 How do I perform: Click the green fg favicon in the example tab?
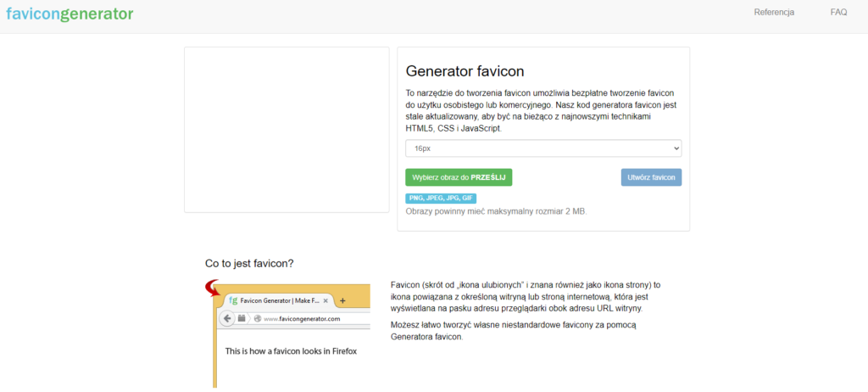[233, 300]
